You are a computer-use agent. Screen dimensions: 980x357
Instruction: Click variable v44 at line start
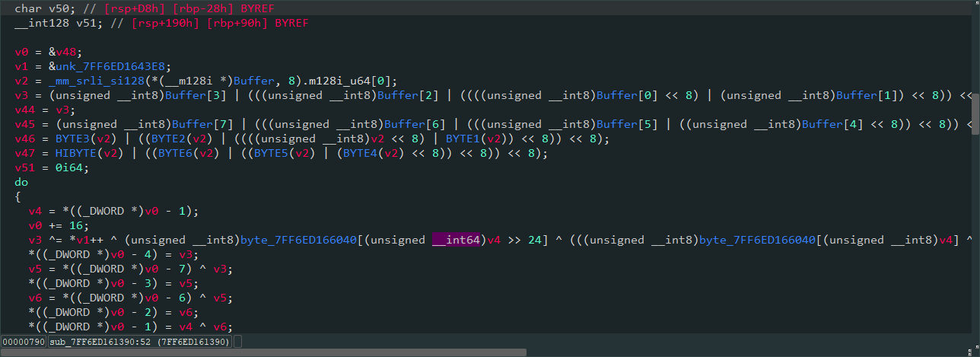[24, 110]
